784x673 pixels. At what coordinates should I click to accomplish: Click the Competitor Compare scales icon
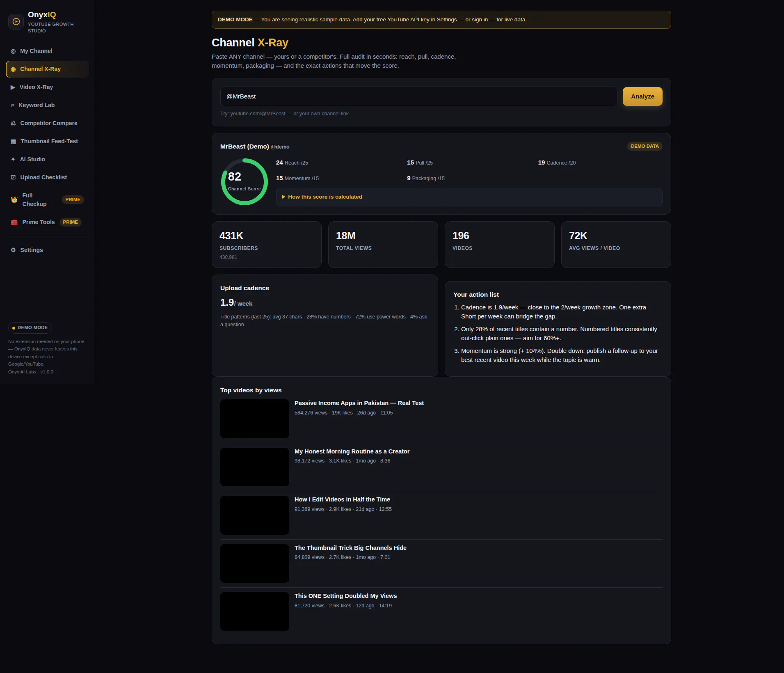[x=13, y=124]
